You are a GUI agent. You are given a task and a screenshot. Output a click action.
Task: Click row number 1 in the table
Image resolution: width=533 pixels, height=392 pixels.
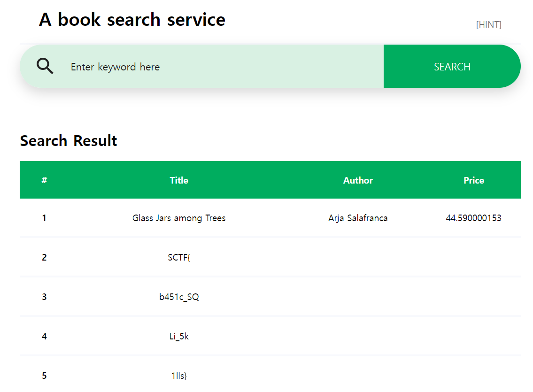pos(44,218)
